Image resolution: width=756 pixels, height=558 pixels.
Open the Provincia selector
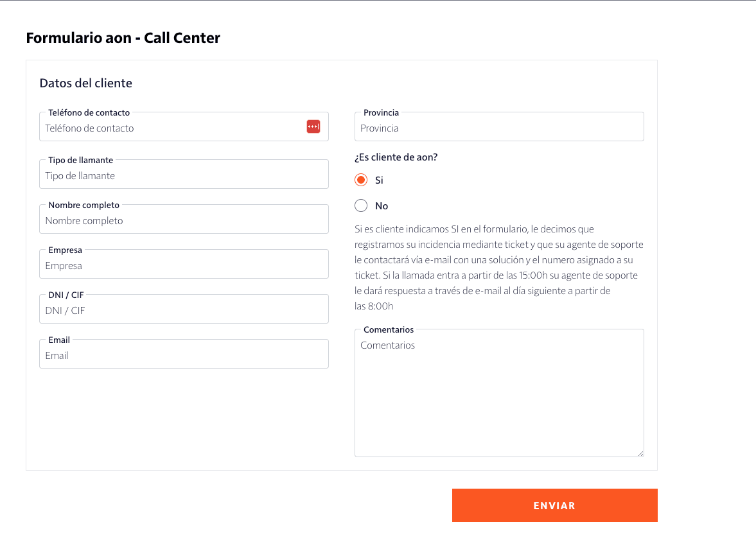click(499, 128)
